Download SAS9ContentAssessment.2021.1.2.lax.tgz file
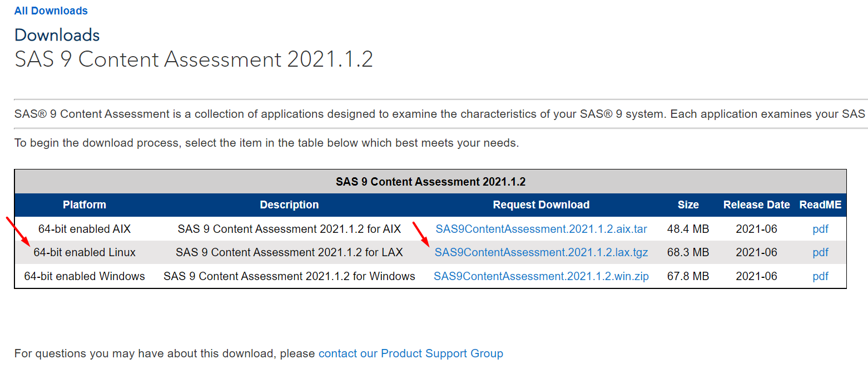868x369 pixels. tap(541, 252)
